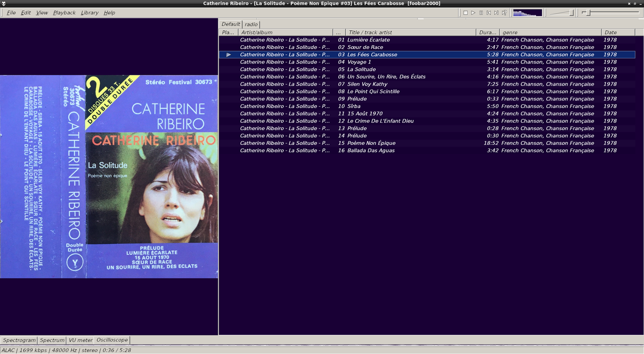Screen dimensions: 644x354
Task: Skip to the previous track
Action: (489, 13)
